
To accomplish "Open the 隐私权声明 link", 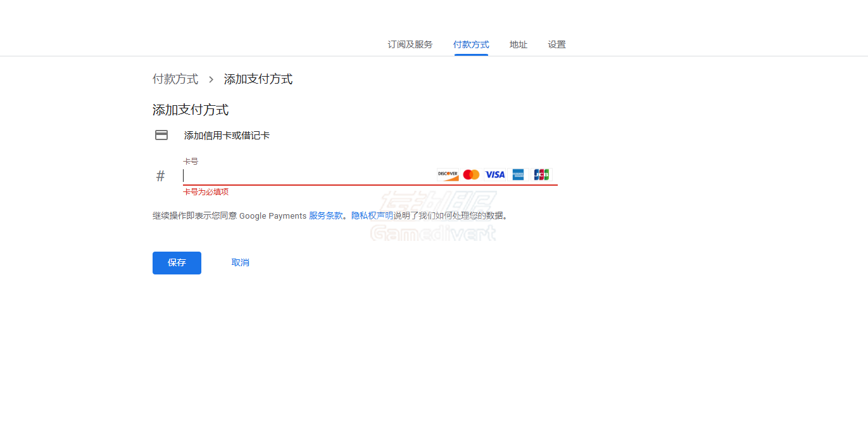I will tap(366, 215).
